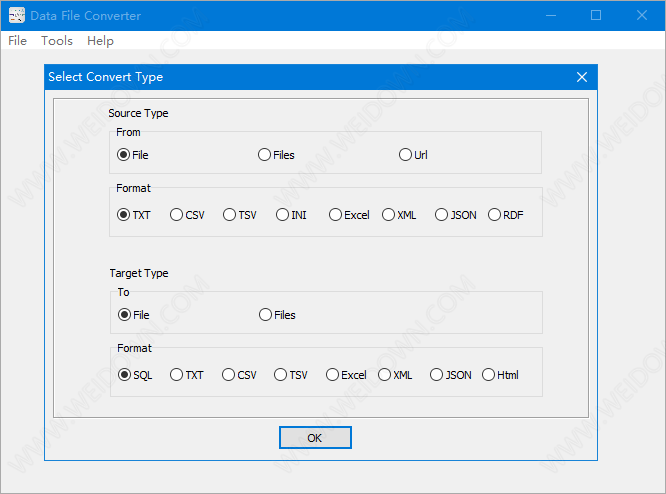The height and width of the screenshot is (494, 666).
Task: Choose INI as source format
Action: click(291, 215)
